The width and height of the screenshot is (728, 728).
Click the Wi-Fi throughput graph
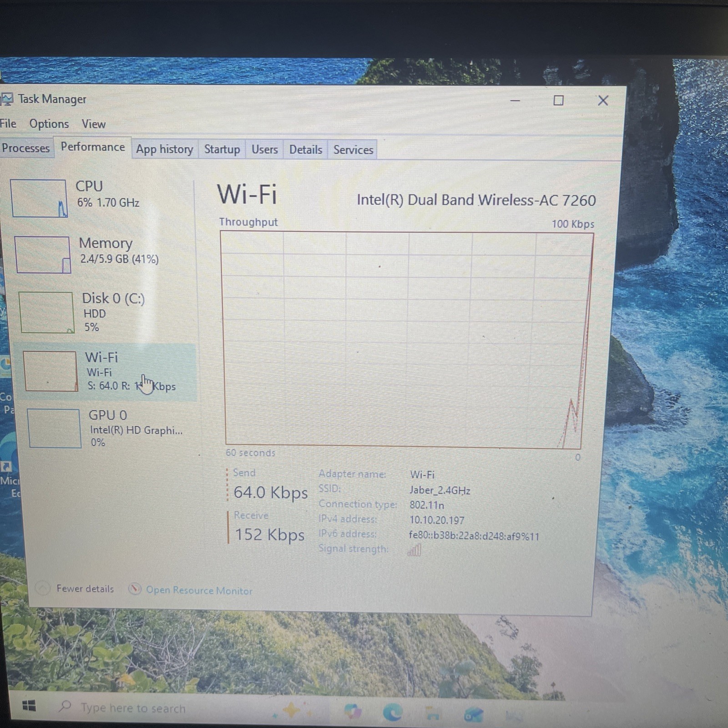(406, 339)
